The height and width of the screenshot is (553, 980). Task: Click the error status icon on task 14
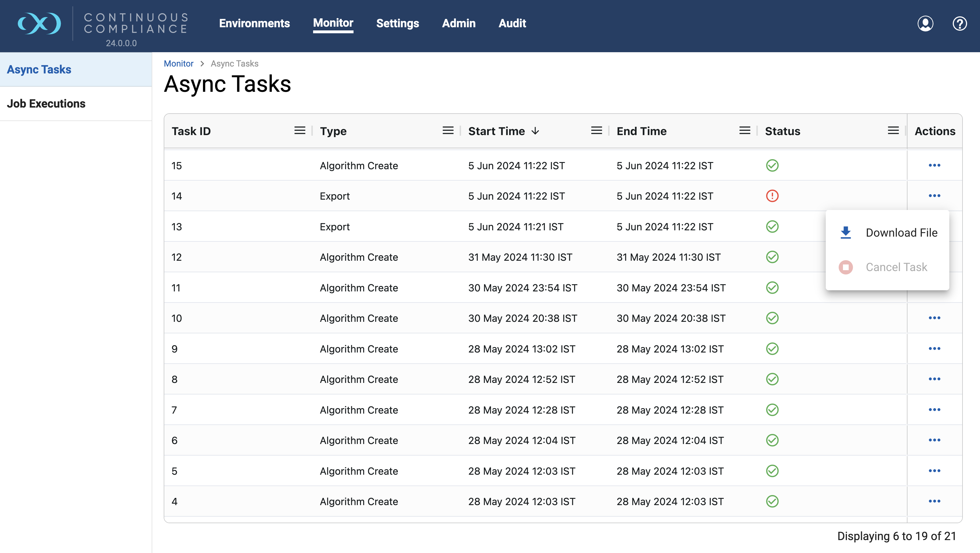point(773,196)
